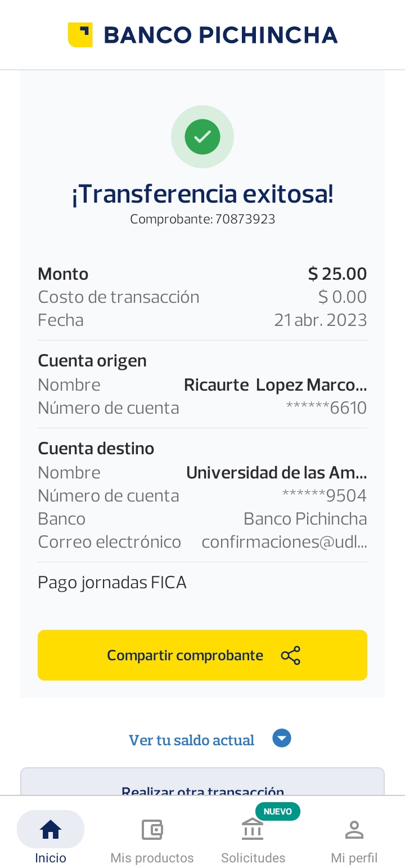Open the Mis productos wallet icon

(x=152, y=829)
